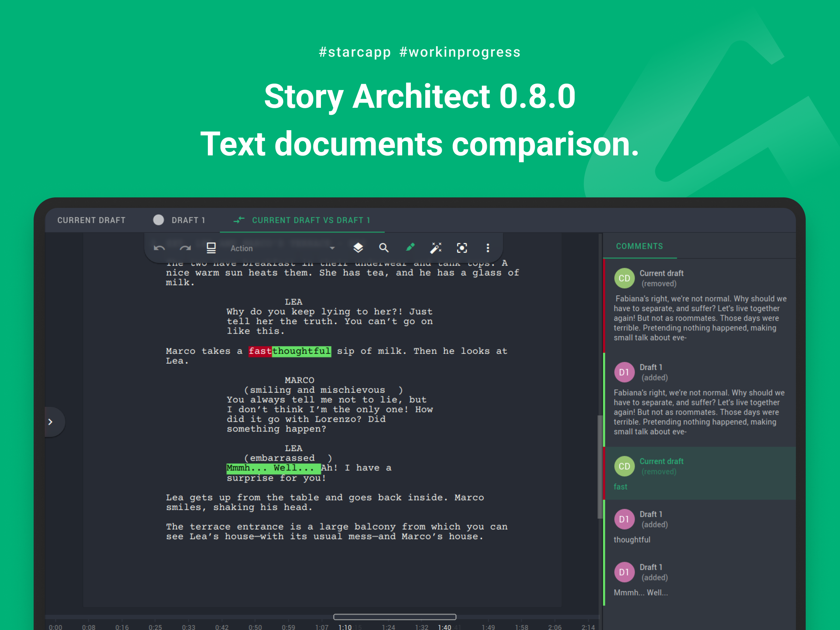The width and height of the screenshot is (840, 630).
Task: Open the three-dot more options menu
Action: coord(488,248)
